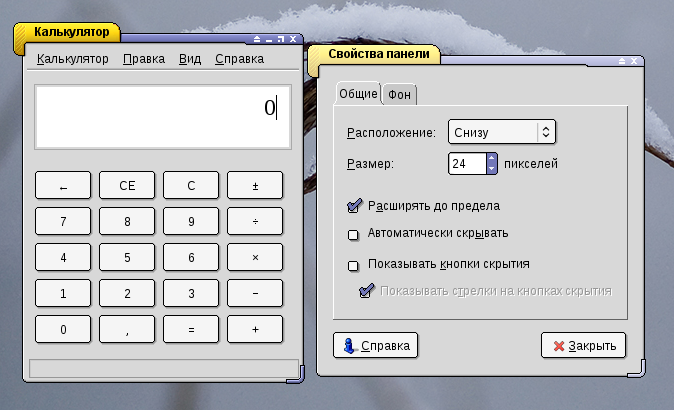
Task: Click the digit 9 key
Action: coord(191,221)
